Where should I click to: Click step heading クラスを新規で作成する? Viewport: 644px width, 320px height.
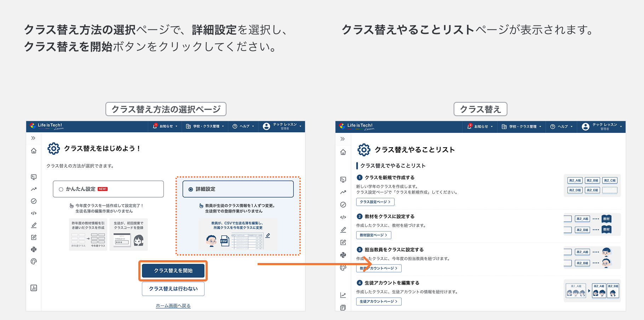click(x=390, y=178)
